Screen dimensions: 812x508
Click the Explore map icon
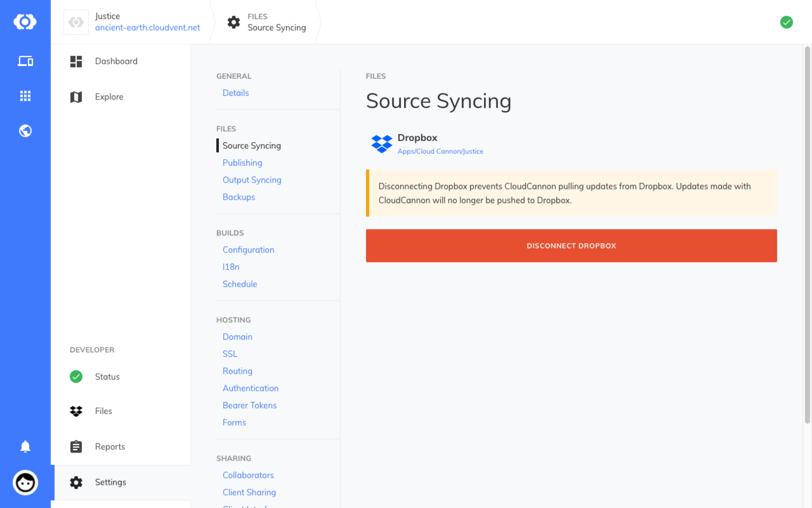[x=76, y=97]
